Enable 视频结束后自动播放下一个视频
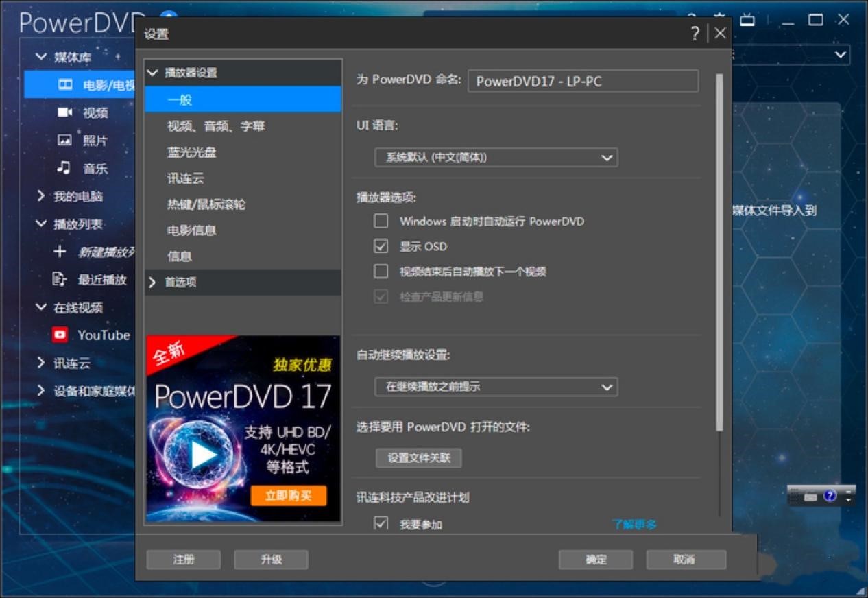The image size is (868, 598). 381,271
